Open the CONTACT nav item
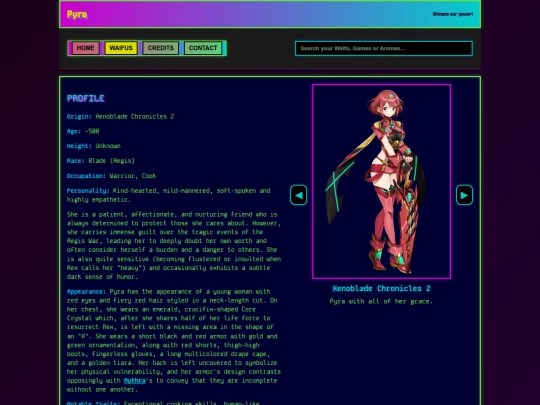 pyautogui.click(x=203, y=48)
